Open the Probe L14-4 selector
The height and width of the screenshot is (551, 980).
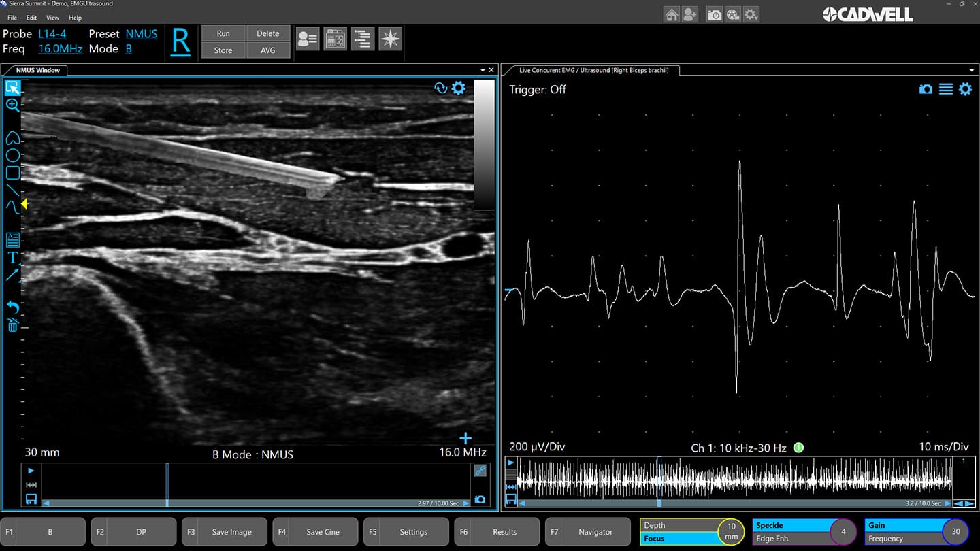[52, 33]
